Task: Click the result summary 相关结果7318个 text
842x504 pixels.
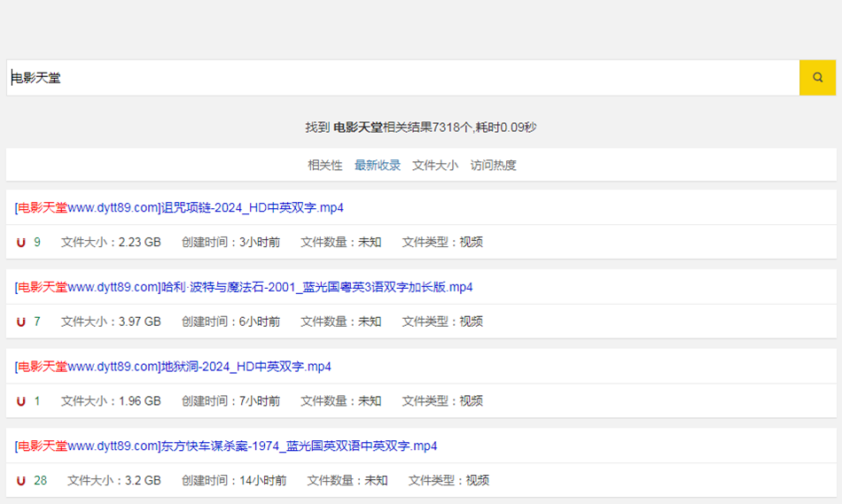Action: (x=427, y=128)
